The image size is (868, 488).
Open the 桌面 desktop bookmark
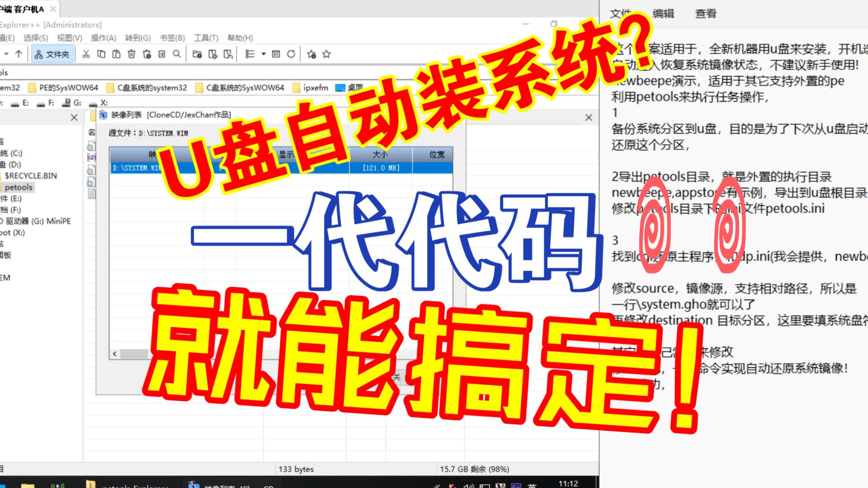coord(349,88)
